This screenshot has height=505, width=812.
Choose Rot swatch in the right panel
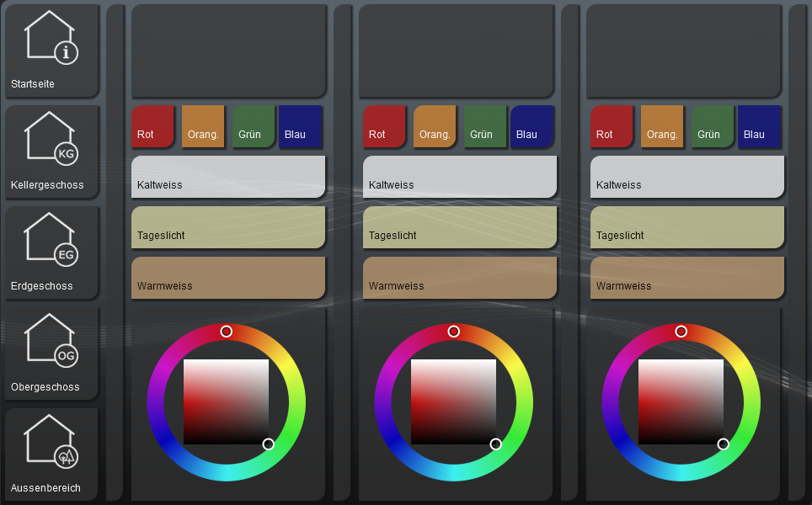click(x=611, y=126)
